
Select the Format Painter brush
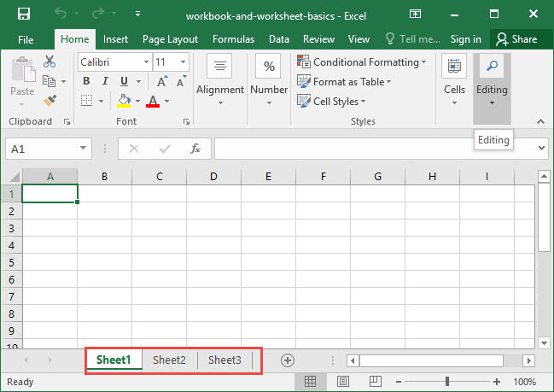point(50,101)
